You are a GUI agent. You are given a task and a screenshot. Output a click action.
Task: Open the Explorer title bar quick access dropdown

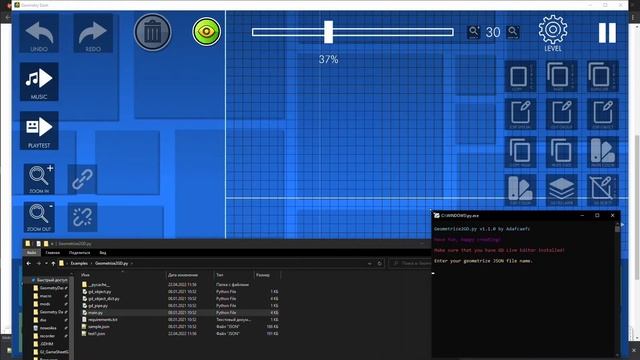(x=52, y=244)
